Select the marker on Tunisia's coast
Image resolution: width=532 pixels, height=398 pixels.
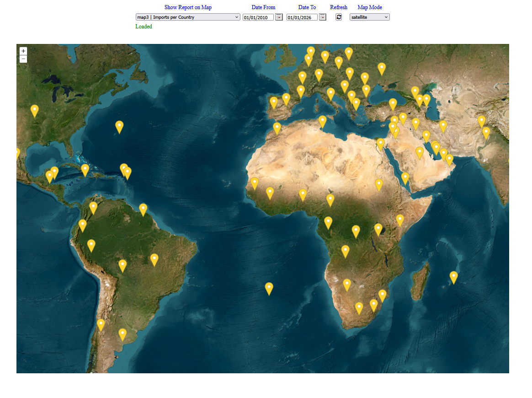(x=323, y=121)
